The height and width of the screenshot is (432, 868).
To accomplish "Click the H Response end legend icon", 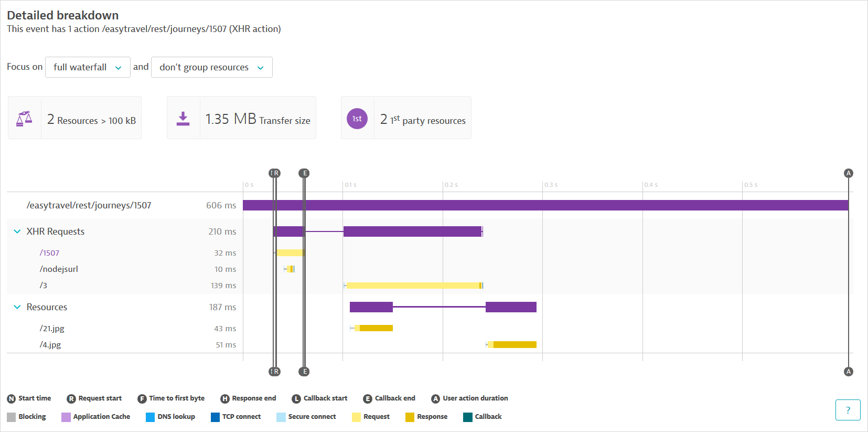I will point(225,399).
